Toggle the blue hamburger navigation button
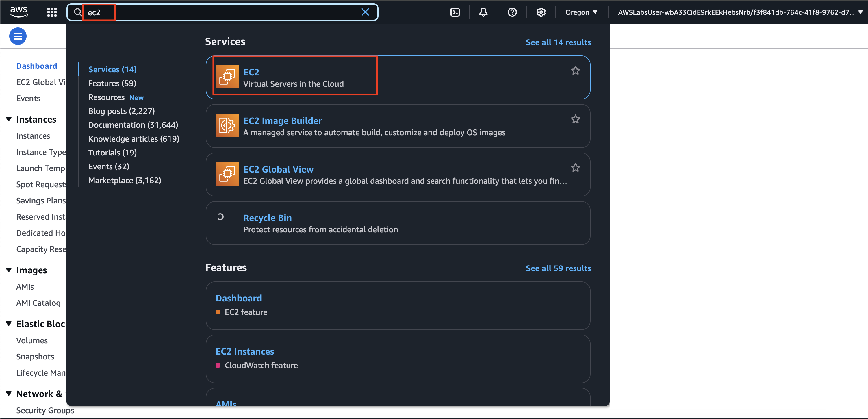868x419 pixels. coord(18,36)
